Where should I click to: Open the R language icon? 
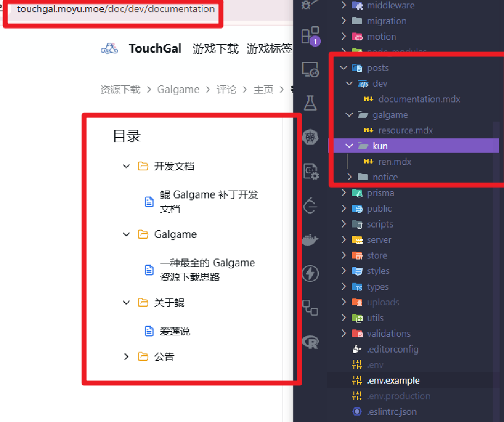coord(310,341)
